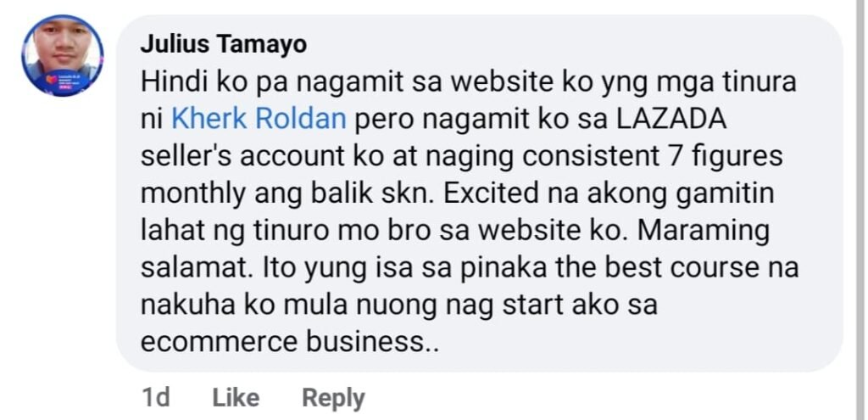Click the Julius Tamayo commenter name

click(x=223, y=45)
